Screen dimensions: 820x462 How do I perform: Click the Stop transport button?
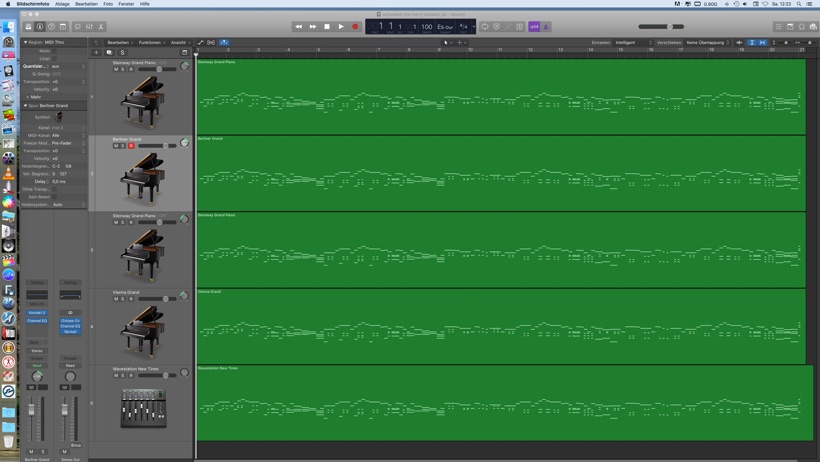coord(327,27)
